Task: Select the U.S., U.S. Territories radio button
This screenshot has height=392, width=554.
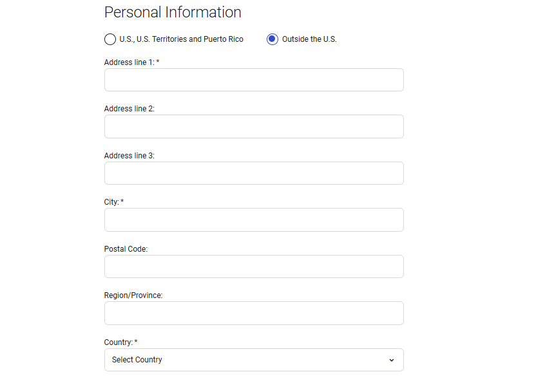Action: click(x=110, y=39)
